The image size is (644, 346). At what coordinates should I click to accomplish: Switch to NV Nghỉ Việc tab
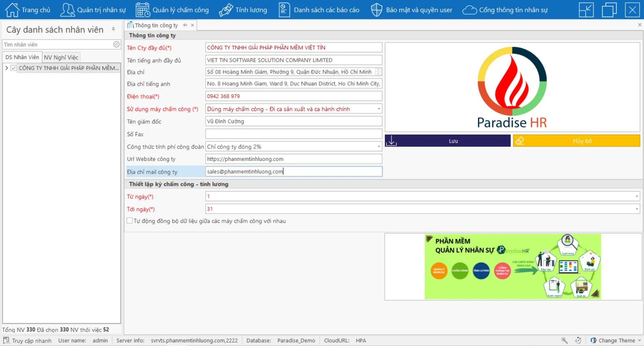tap(61, 57)
